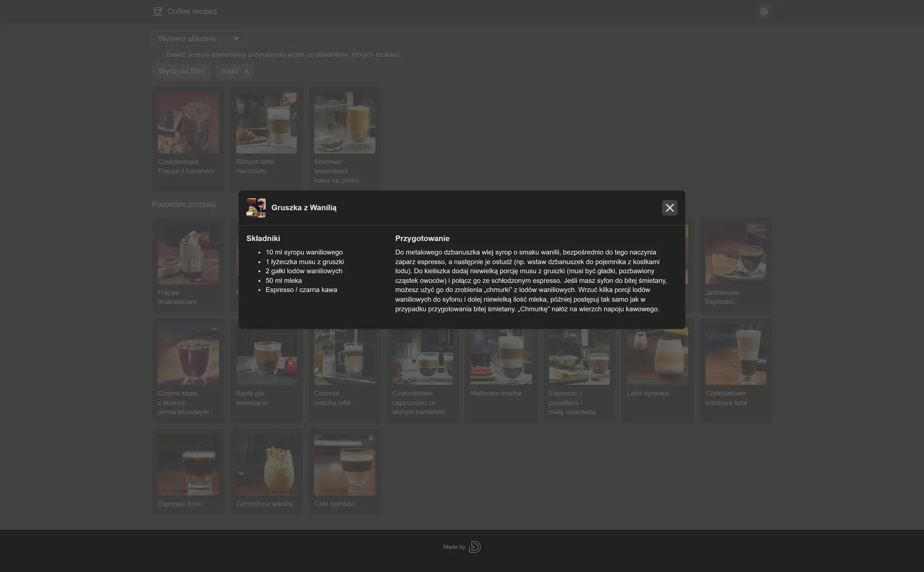Click the Składniki heading in dialog
The height and width of the screenshot is (572, 924).
click(x=263, y=238)
